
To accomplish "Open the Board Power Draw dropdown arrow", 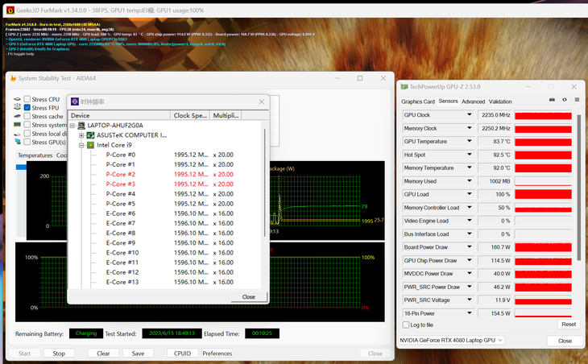I will tap(469, 247).
